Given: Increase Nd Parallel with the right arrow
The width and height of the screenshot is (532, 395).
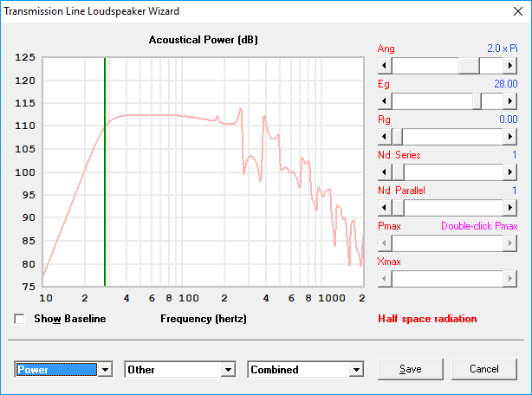Looking at the screenshot, I should [x=510, y=208].
